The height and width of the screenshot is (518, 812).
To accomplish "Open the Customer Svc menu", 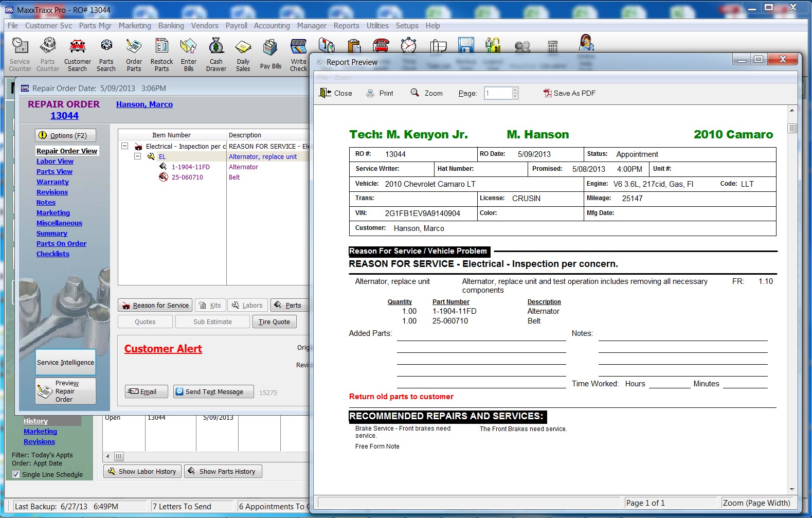I will click(x=49, y=26).
